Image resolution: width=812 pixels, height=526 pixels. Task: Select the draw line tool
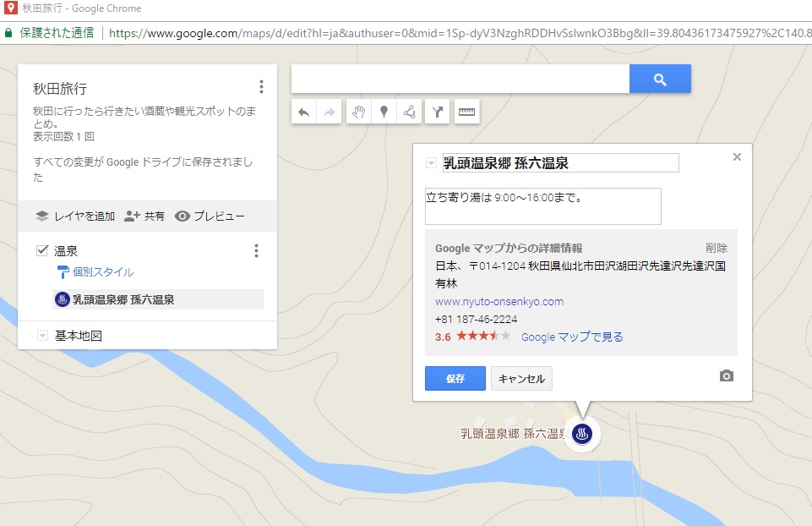[409, 112]
